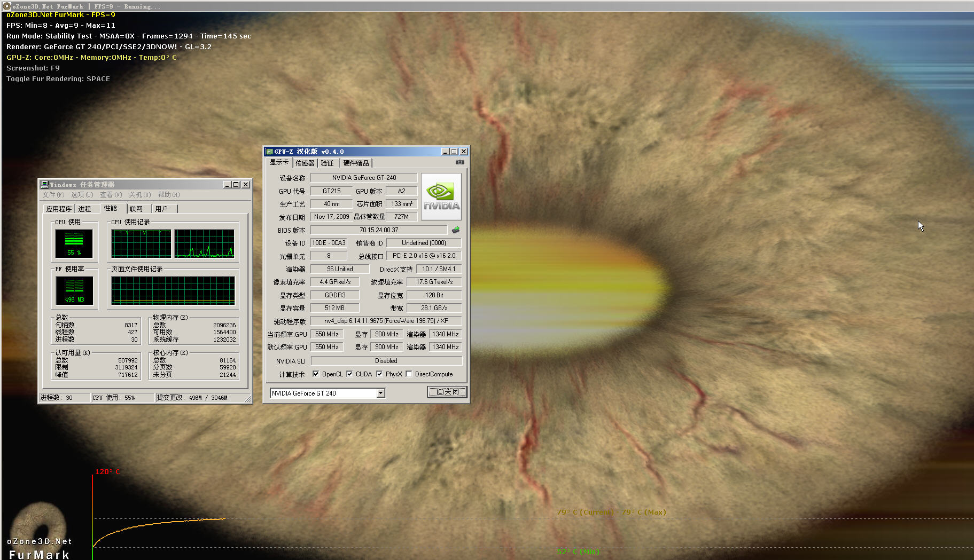Image resolution: width=974 pixels, height=560 pixels.
Task: Click the FurMark FPS Min=8 Avg=9 Max=11 text
Action: 61,25
